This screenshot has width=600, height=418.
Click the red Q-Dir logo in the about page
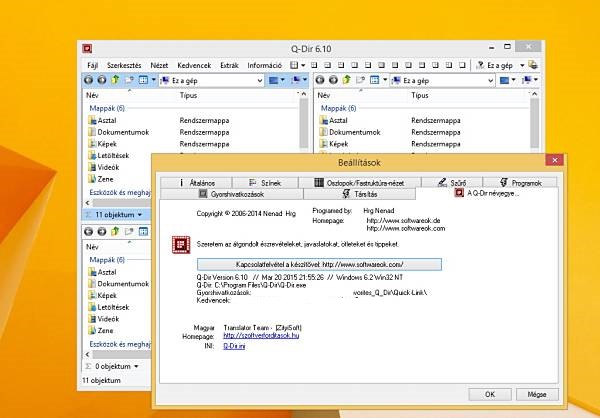coord(181,245)
